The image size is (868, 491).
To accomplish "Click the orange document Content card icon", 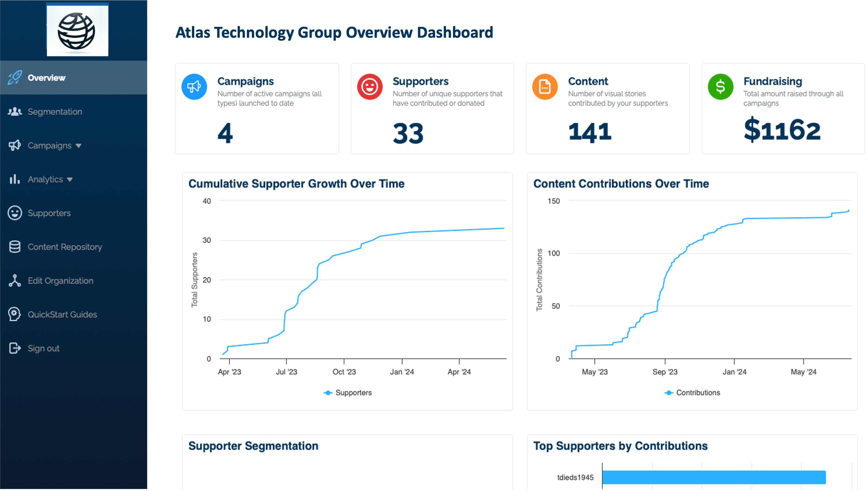I will pyautogui.click(x=545, y=87).
